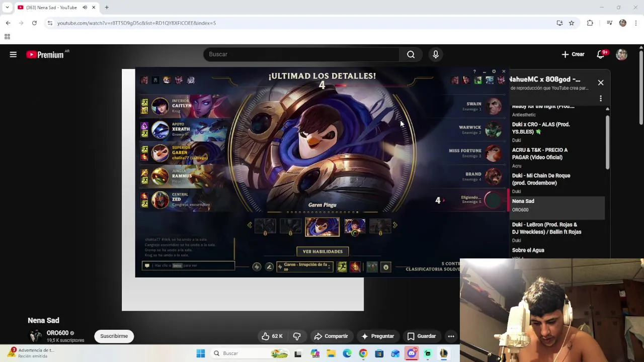Like the video with 62 K
Image resolution: width=644 pixels, height=362 pixels.
pos(272,336)
